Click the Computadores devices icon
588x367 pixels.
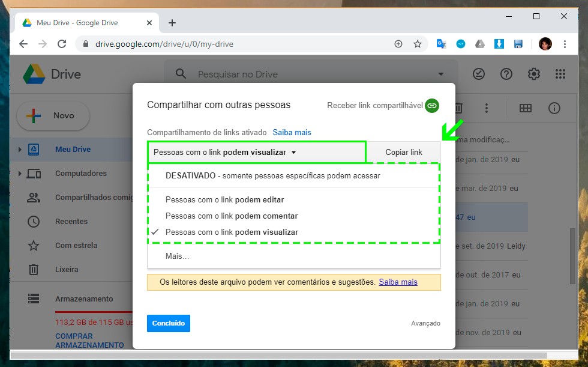34,174
